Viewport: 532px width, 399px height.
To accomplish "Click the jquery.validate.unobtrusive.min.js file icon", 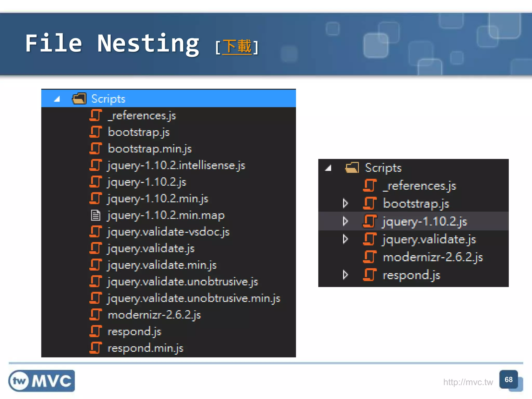I will pyautogui.click(x=96, y=298).
